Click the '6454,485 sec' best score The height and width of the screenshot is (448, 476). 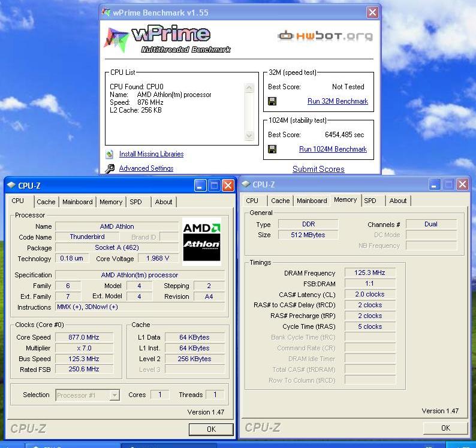pos(344,135)
